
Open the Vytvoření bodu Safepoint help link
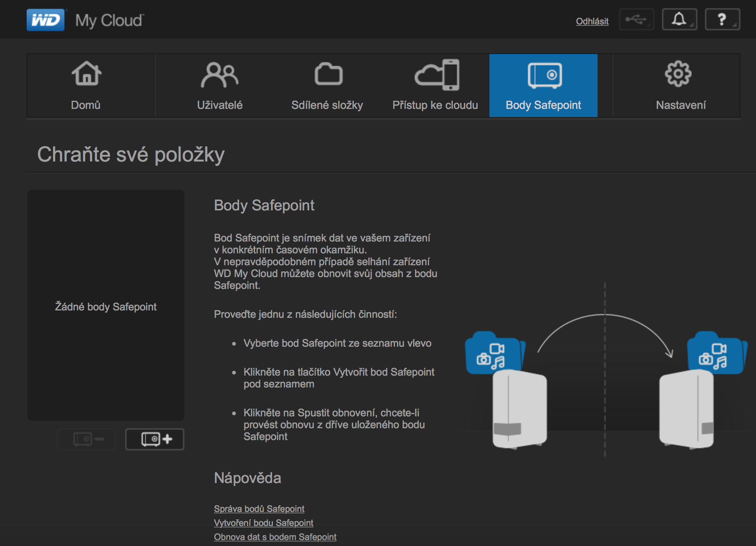tap(263, 523)
